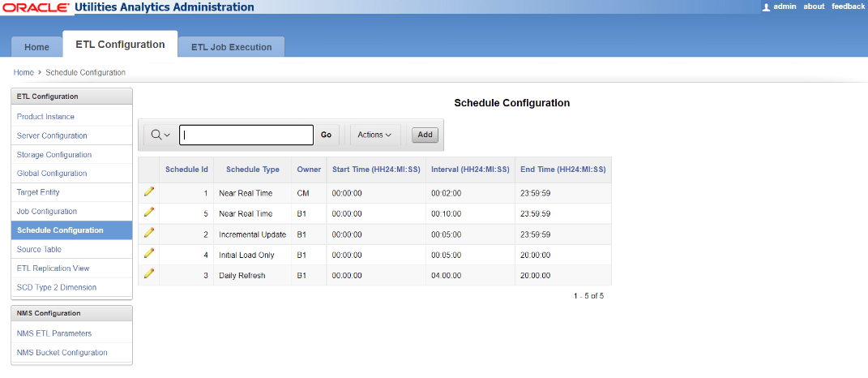Click the ETL Configuration panel header
The height and width of the screenshot is (378, 868).
click(72, 97)
